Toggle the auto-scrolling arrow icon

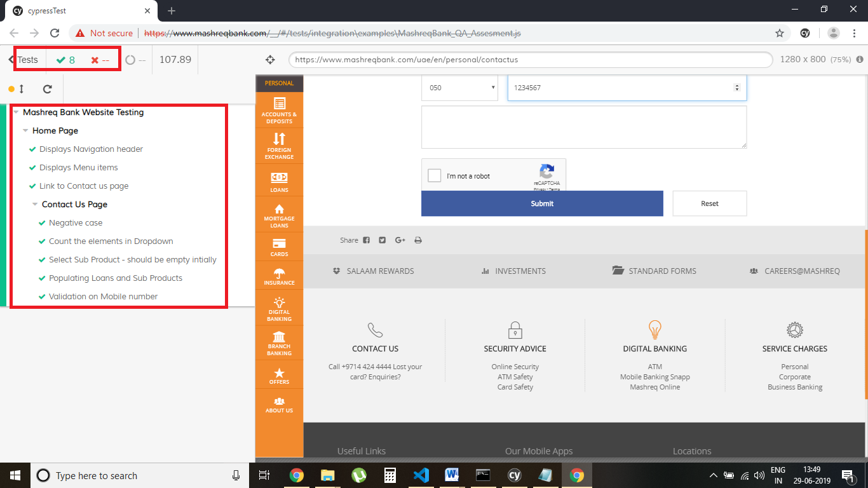[21, 89]
